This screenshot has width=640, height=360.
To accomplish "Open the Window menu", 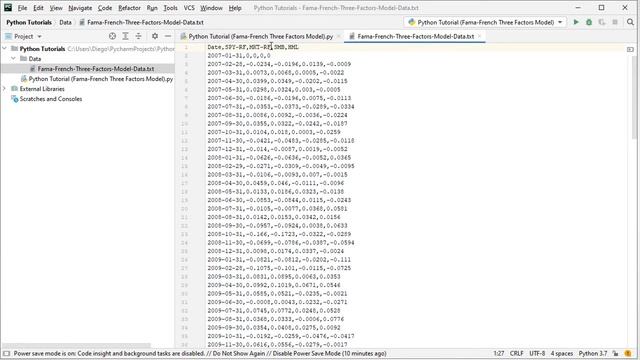I will 211,8.
